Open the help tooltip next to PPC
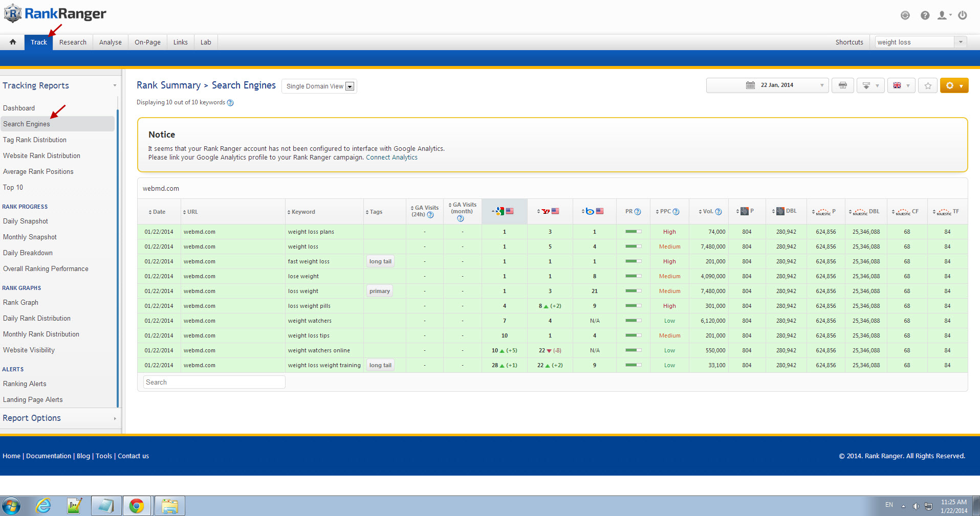The width and height of the screenshot is (980, 516). [x=676, y=212]
